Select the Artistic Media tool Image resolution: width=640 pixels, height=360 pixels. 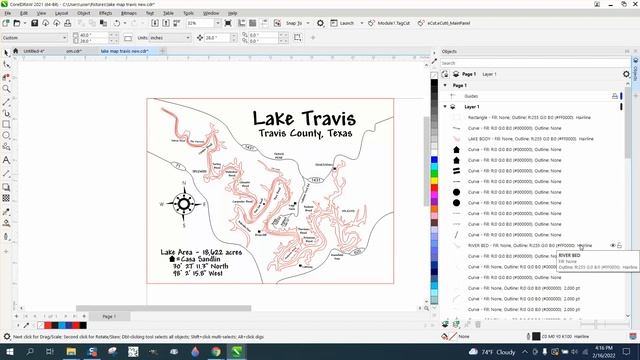[x=6, y=113]
